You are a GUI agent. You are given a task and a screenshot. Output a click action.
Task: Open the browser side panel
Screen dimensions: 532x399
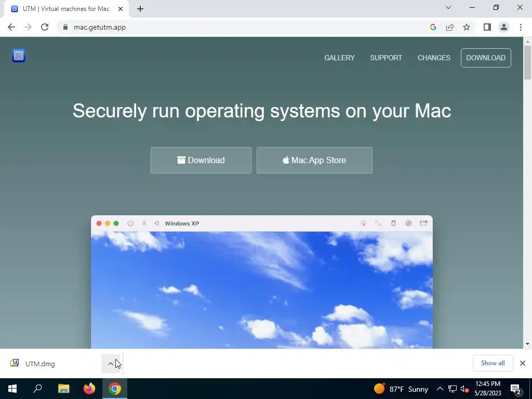pyautogui.click(x=487, y=27)
